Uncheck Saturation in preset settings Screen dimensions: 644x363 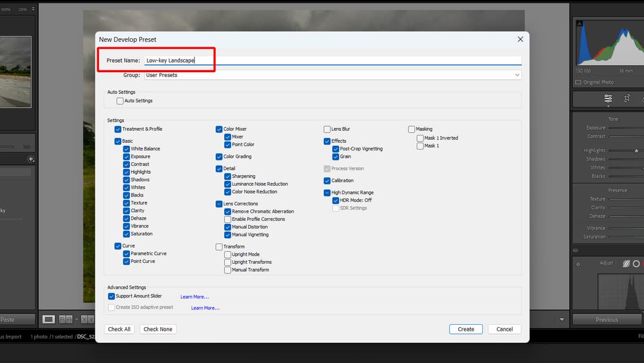pyautogui.click(x=126, y=234)
